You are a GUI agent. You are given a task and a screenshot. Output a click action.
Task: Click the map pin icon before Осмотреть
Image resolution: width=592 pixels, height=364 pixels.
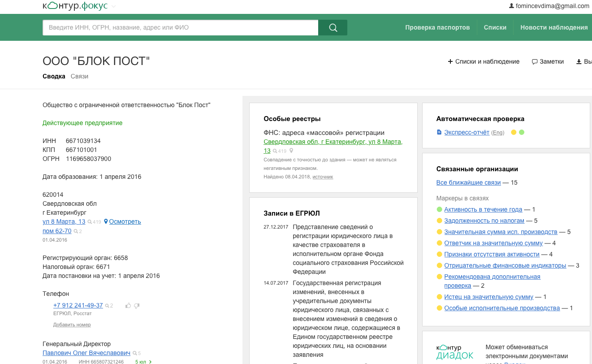pyautogui.click(x=106, y=221)
